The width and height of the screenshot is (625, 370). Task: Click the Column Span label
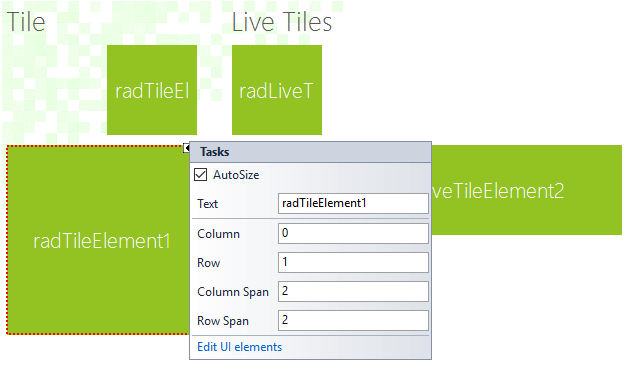pyautogui.click(x=233, y=292)
